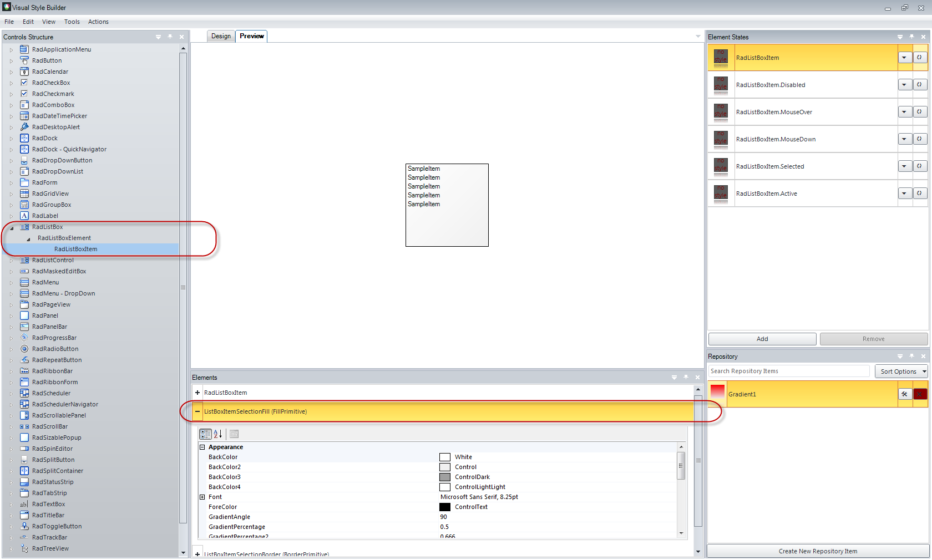Screen dimensions: 932x560
Task: Click down arrow of Controls Structure scrollbar
Action: (x=183, y=553)
